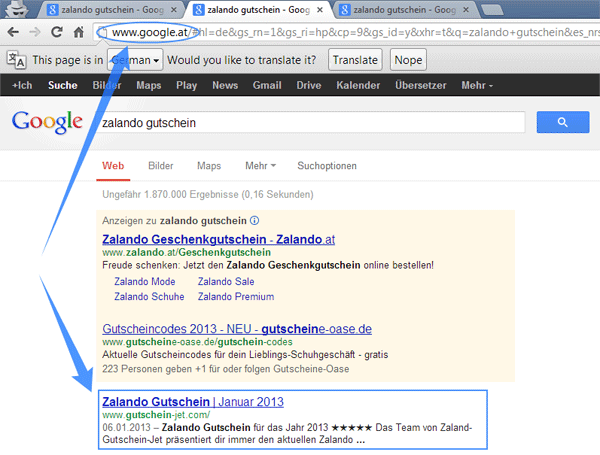The height and width of the screenshot is (455, 600).
Task: Click the incognito icon in the window corner
Action: point(15,11)
